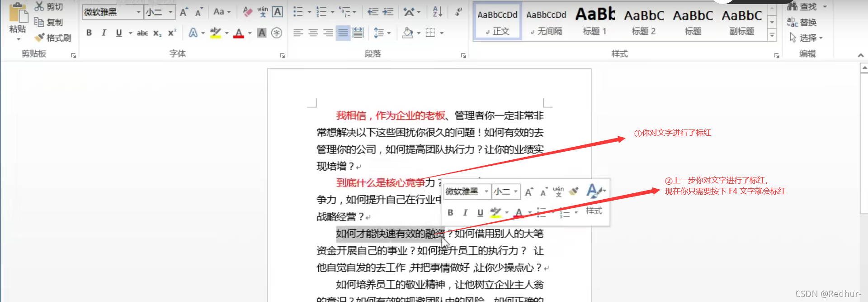Click the character border A icon

pos(278,12)
